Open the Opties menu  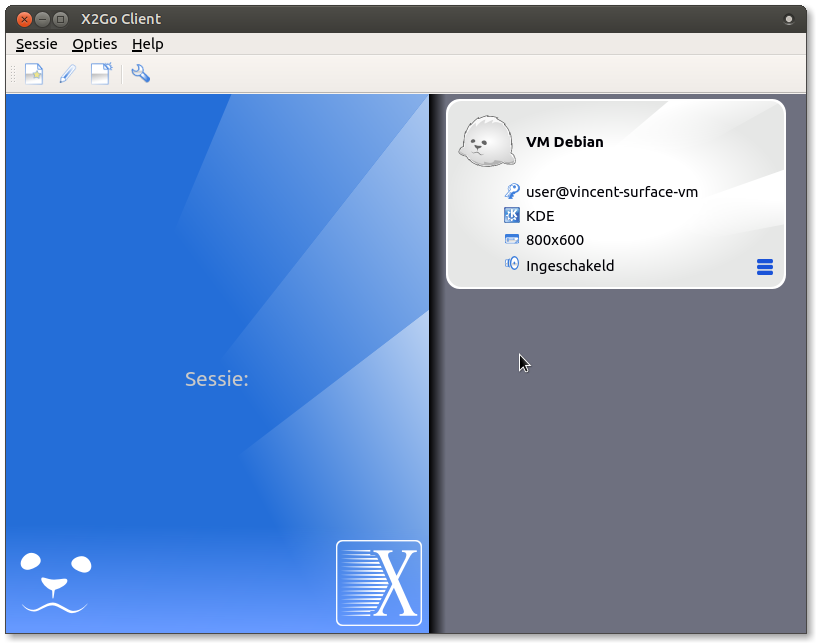pos(94,44)
